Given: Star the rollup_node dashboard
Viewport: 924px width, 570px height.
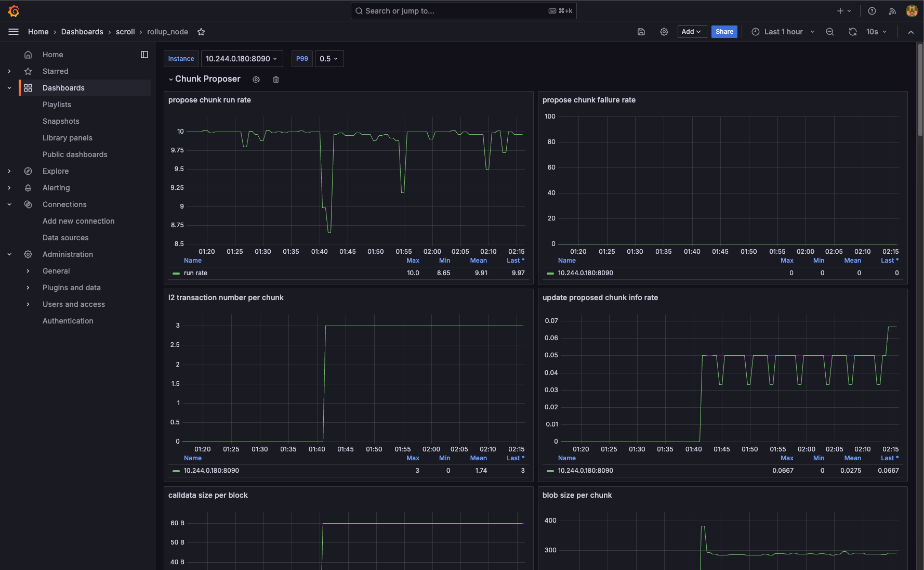Looking at the screenshot, I should click(201, 32).
